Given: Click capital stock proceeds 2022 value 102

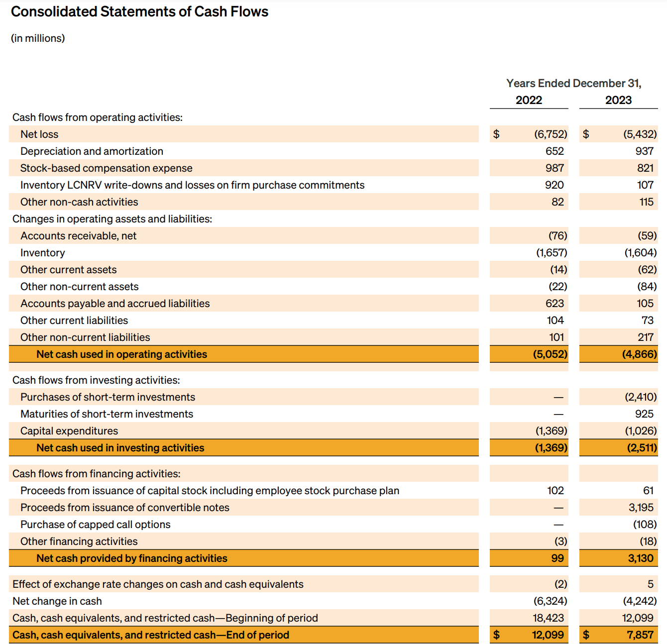Looking at the screenshot, I should (556, 491).
